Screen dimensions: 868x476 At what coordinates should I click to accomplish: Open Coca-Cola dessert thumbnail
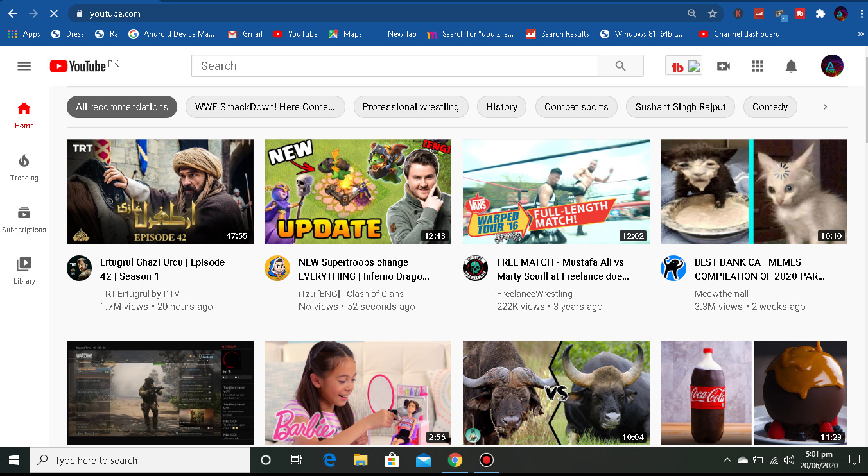(754, 393)
